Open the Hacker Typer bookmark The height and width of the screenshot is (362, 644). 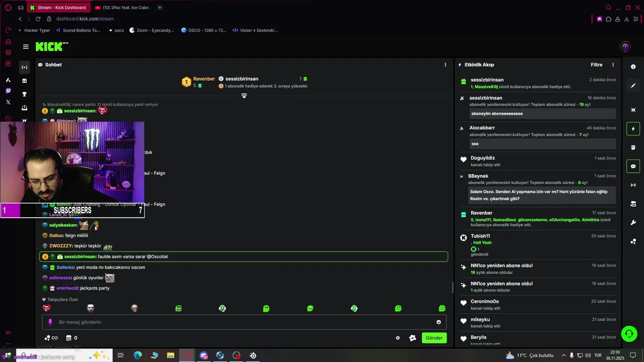34,30
